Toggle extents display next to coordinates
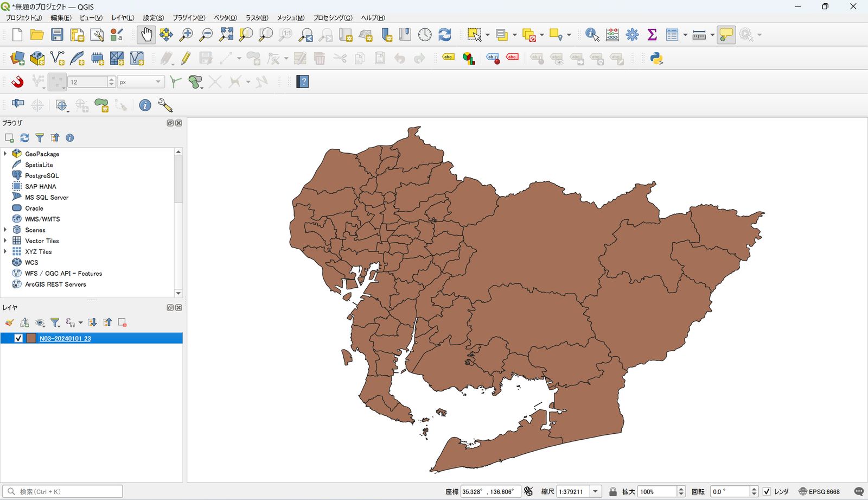 click(x=528, y=491)
